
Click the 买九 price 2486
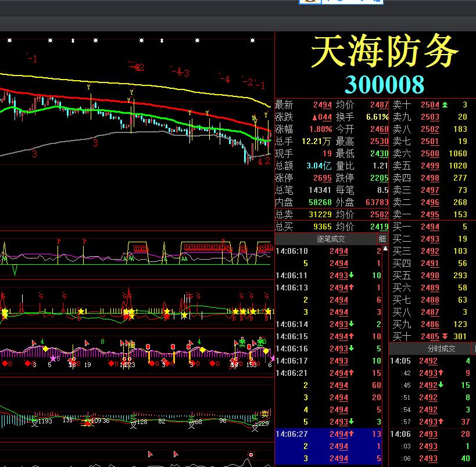click(x=430, y=324)
